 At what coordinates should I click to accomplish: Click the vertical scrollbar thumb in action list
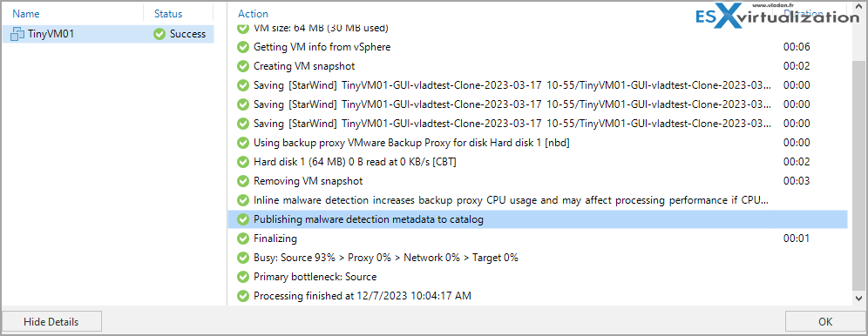pyautogui.click(x=858, y=174)
